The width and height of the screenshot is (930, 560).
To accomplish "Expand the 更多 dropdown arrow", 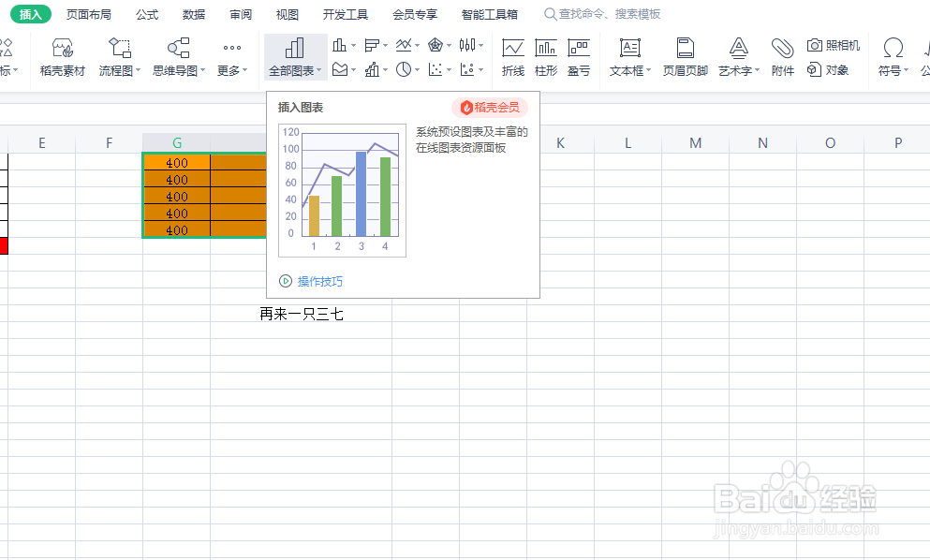I will 245,70.
